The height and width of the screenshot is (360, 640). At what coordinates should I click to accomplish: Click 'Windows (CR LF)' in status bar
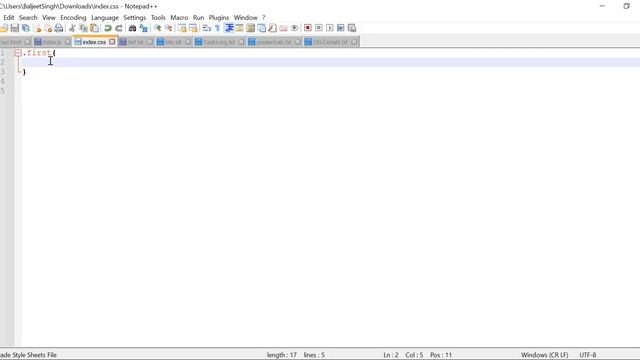544,355
